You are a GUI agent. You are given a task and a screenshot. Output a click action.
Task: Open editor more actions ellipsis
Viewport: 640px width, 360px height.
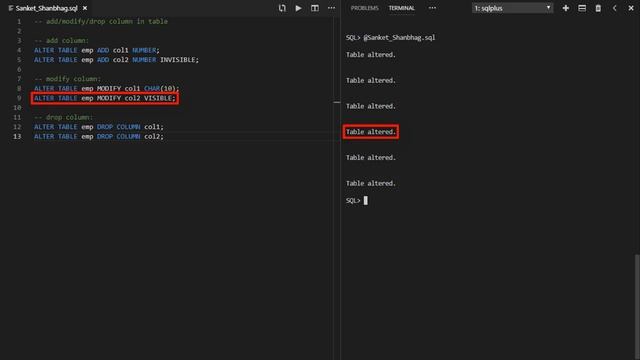tap(331, 8)
